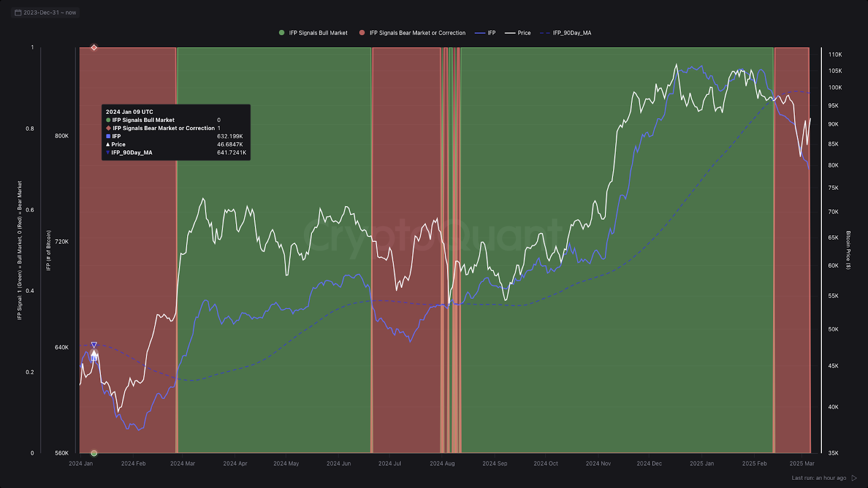Toggle the IFP_90Day_MA legend entry
Screen dimensions: 868x488
pyautogui.click(x=566, y=33)
